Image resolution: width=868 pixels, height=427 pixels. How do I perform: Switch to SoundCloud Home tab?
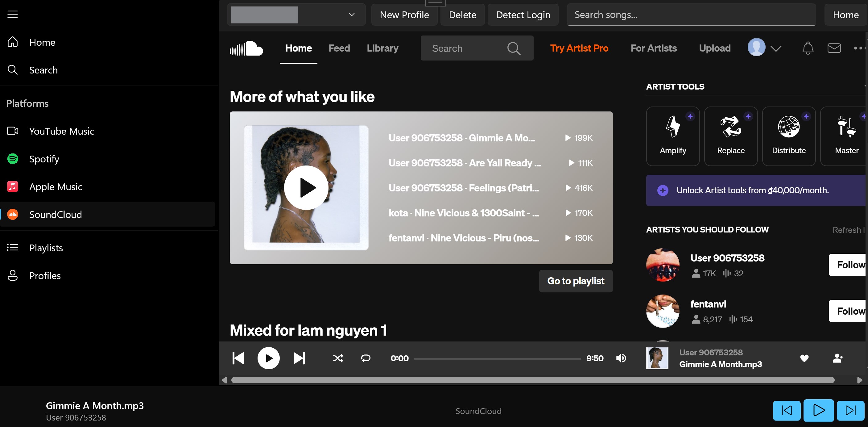click(298, 48)
